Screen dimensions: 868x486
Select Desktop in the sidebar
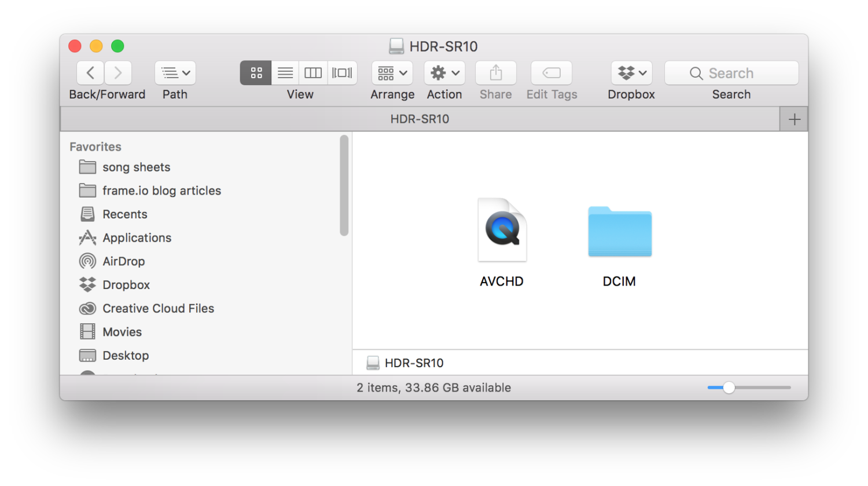(x=126, y=356)
